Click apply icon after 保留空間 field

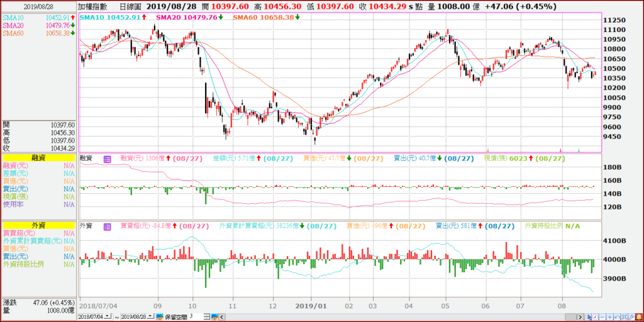pos(214,317)
